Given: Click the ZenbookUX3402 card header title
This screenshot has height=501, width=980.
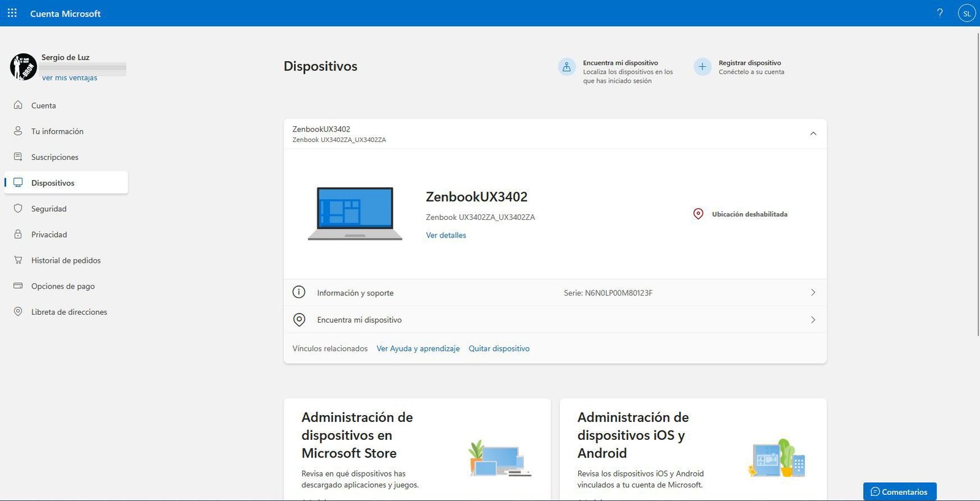Looking at the screenshot, I should [321, 129].
